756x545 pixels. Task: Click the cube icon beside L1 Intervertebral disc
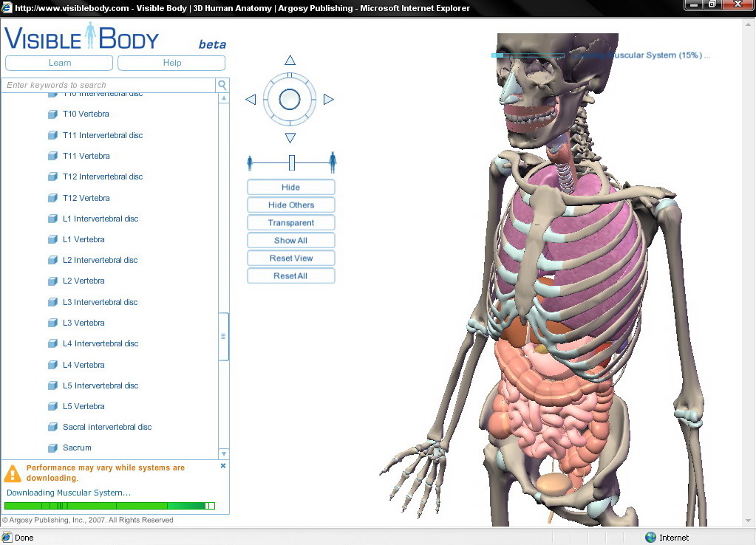point(53,219)
